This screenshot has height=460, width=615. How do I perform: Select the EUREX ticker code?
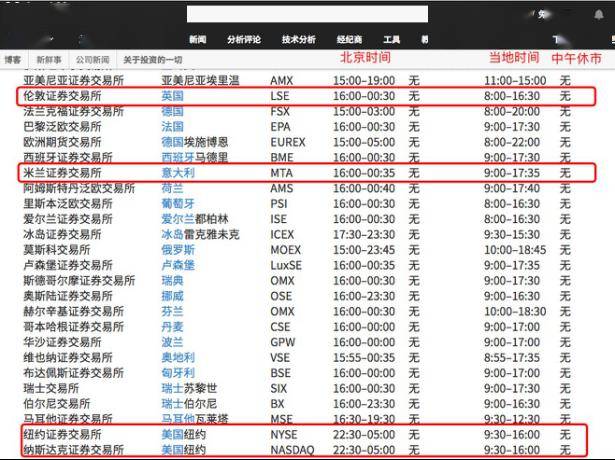tap(288, 142)
